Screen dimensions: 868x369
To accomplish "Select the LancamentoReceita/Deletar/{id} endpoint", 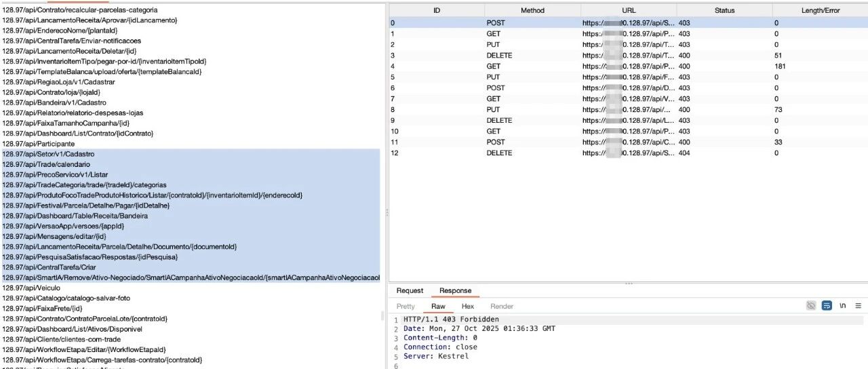I will coord(70,51).
